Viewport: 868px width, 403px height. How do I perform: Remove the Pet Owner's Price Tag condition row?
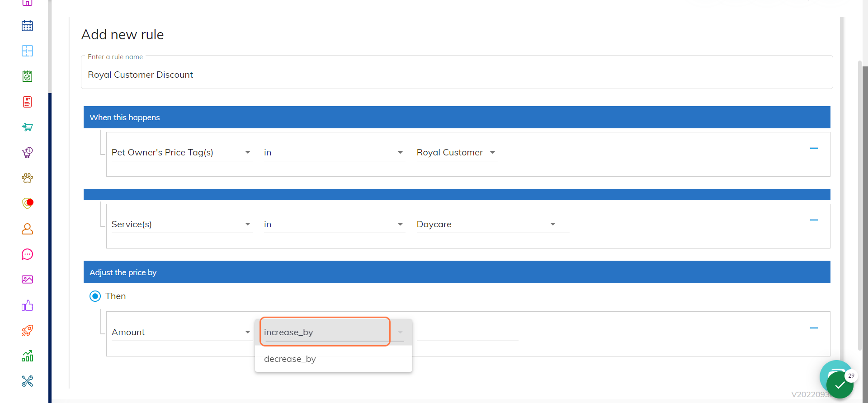coord(814,148)
